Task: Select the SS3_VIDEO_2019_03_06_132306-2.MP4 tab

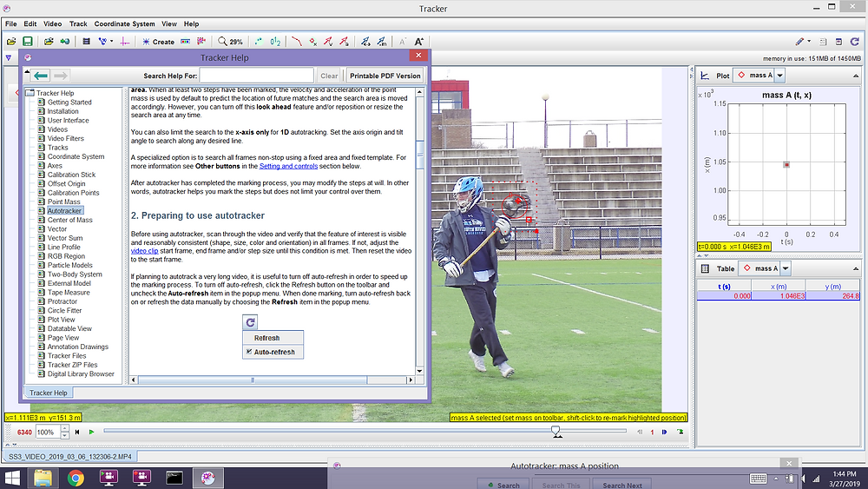Action: tap(69, 457)
